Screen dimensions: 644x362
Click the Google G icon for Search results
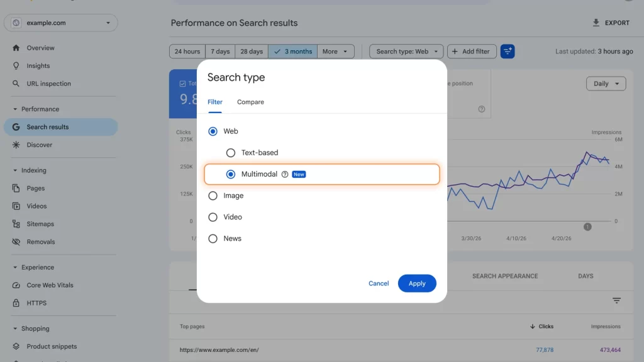16,127
